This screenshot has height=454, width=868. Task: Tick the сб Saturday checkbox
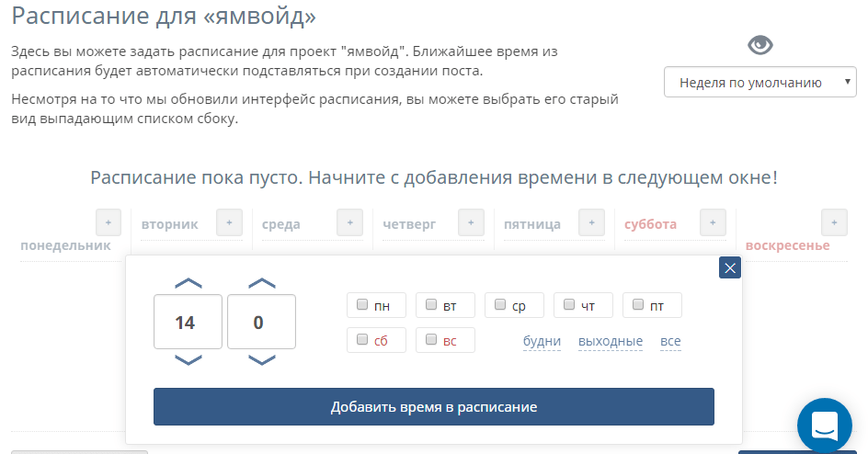(x=363, y=340)
